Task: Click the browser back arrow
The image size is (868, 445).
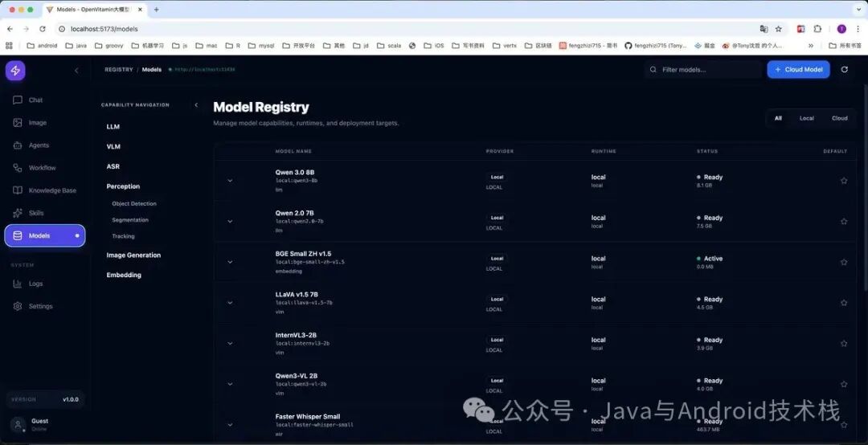Action: [x=10, y=29]
